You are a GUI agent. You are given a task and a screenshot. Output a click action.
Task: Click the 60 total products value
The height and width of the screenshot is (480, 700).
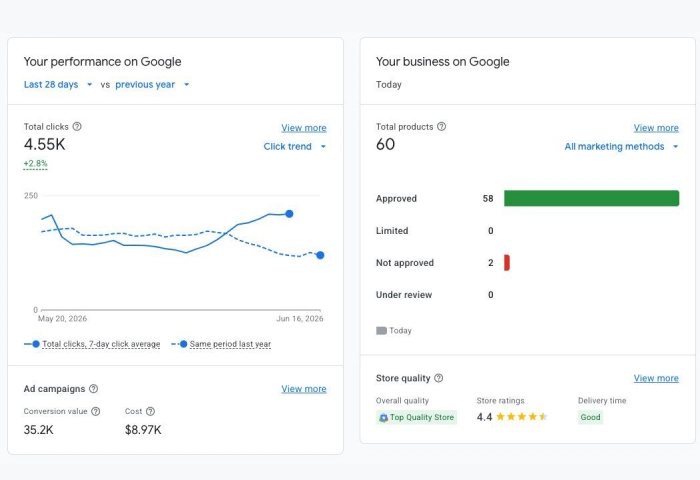point(385,144)
